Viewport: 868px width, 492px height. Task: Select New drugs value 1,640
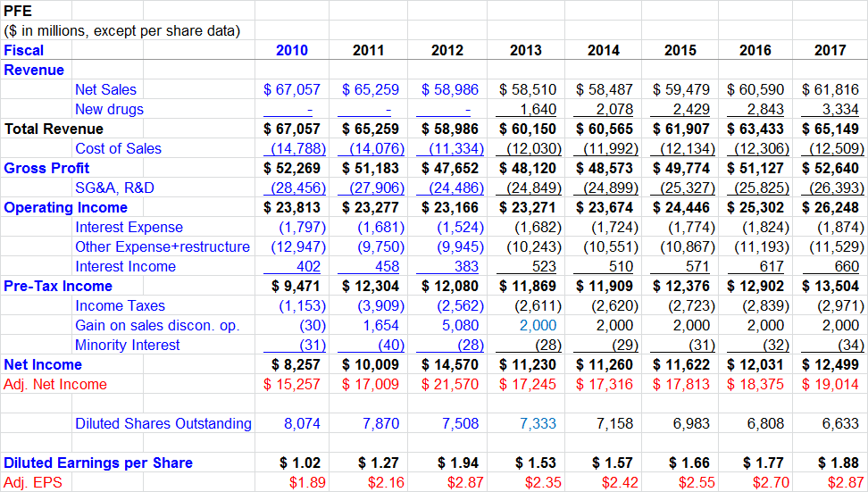[538, 110]
